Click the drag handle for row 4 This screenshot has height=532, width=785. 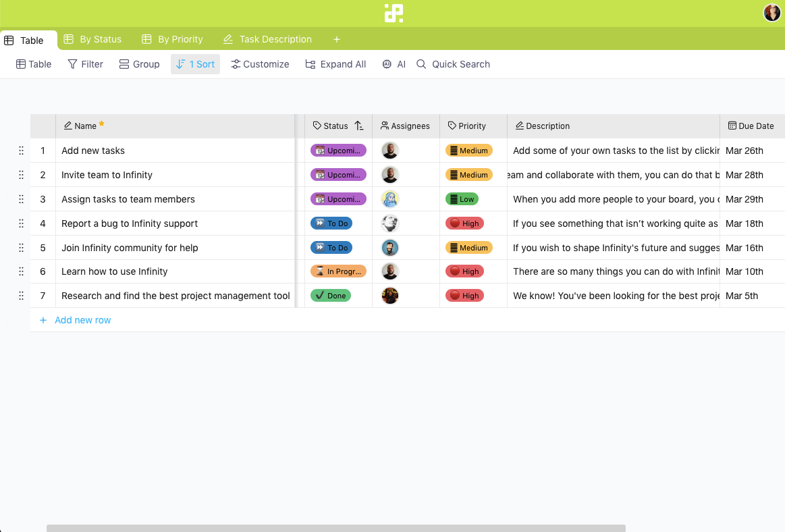(21, 223)
